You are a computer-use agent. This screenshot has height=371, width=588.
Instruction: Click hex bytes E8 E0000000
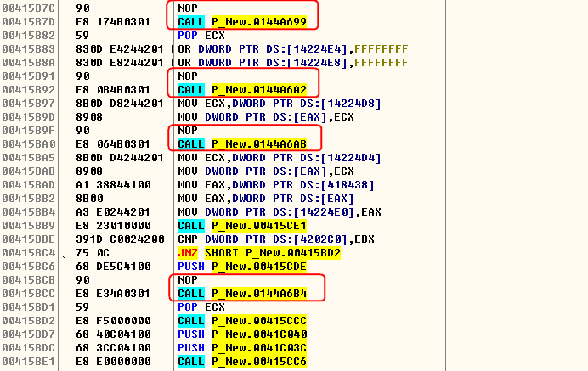[x=113, y=362]
